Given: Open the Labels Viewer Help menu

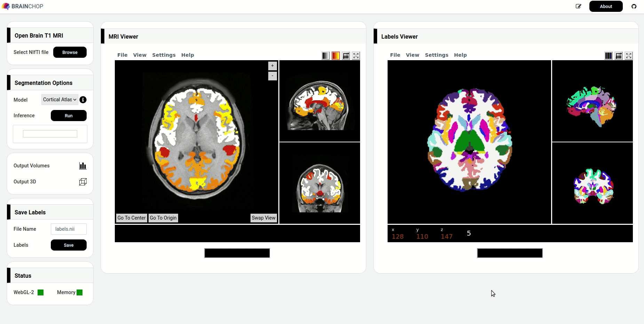Looking at the screenshot, I should coord(460,55).
